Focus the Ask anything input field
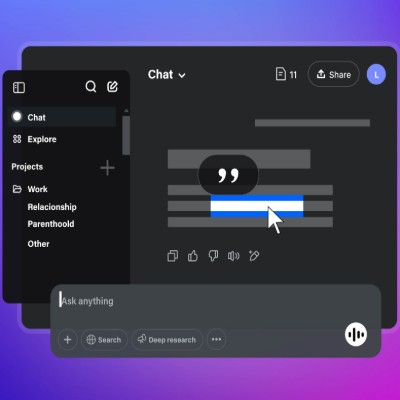The height and width of the screenshot is (400, 400). click(215, 301)
